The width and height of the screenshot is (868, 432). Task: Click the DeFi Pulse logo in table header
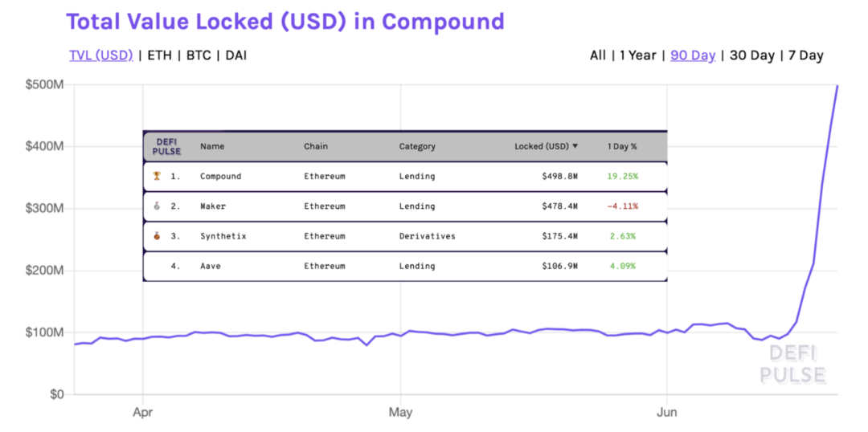166,147
